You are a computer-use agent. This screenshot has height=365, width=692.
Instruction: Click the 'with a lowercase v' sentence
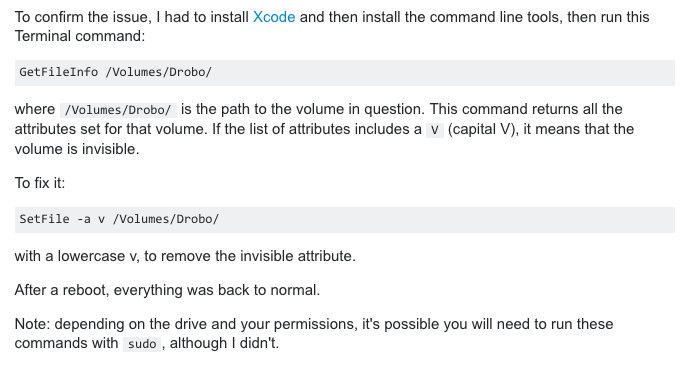(x=185, y=256)
